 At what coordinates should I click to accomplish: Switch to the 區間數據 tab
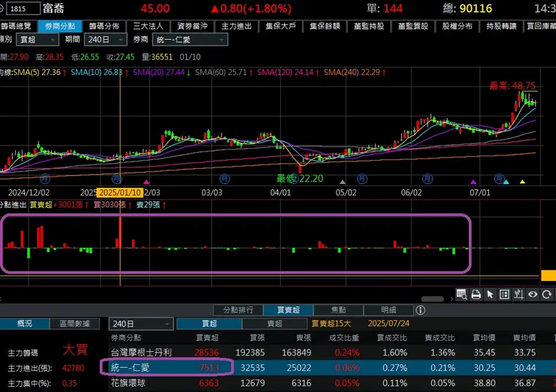[74, 324]
